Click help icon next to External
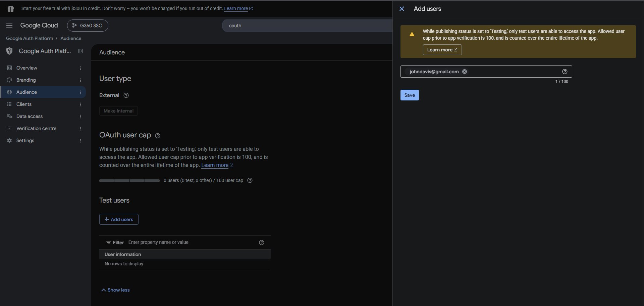 tap(126, 95)
